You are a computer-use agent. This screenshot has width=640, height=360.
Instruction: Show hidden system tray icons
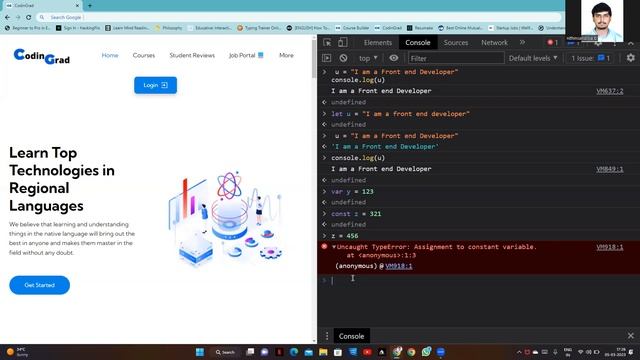point(519,352)
